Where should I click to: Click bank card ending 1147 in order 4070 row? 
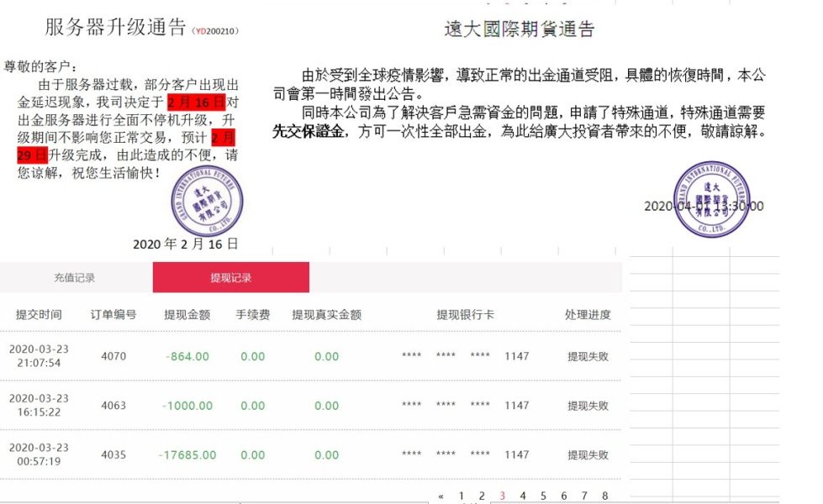click(466, 356)
